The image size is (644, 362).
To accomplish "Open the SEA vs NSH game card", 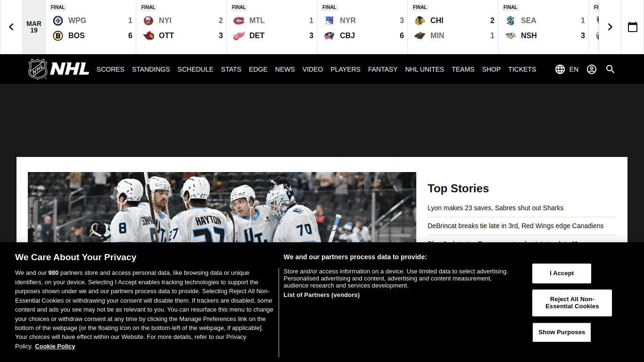I will [544, 27].
